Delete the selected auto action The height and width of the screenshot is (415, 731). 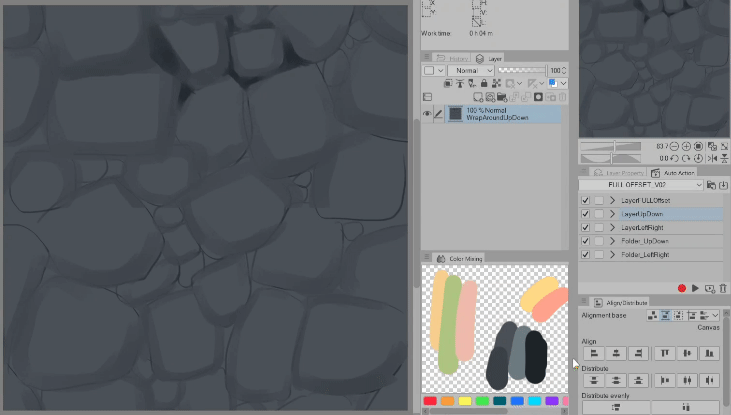click(x=723, y=288)
